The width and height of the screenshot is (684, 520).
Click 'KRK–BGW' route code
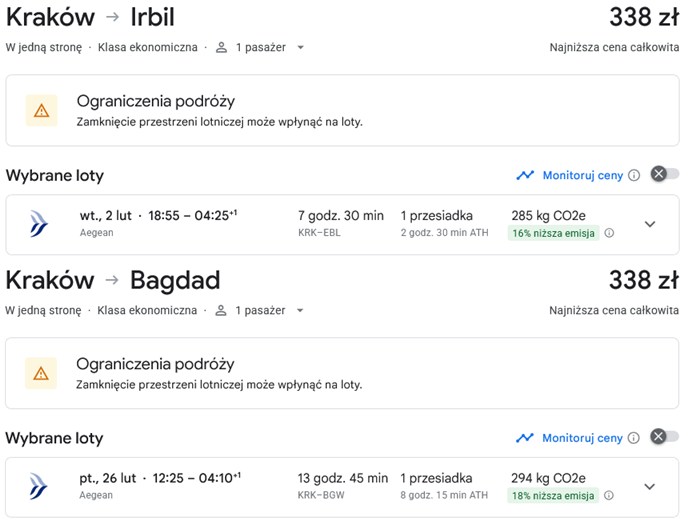[321, 495]
